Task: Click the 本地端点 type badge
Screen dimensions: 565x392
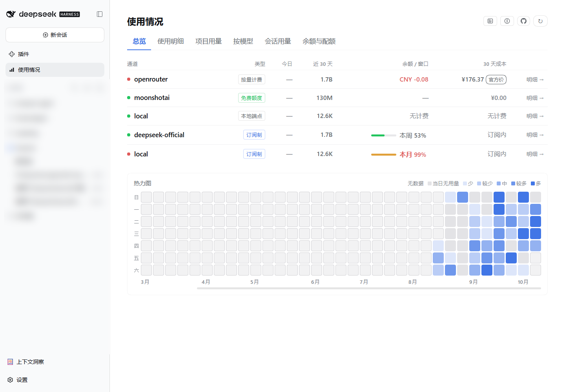Action: pyautogui.click(x=252, y=116)
